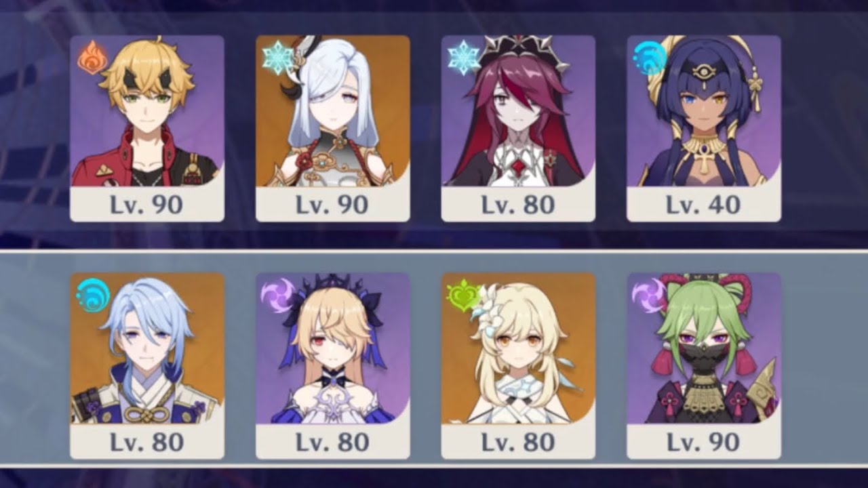Click the Hydro element icon on Ayato's card
The width and height of the screenshot is (868, 488).
(x=93, y=296)
